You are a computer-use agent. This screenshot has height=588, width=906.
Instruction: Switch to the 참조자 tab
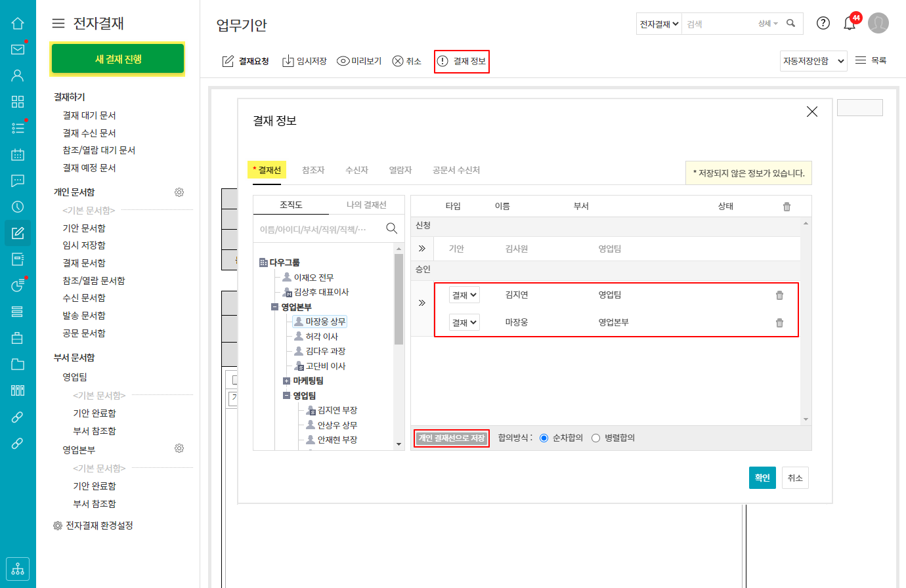click(x=313, y=170)
